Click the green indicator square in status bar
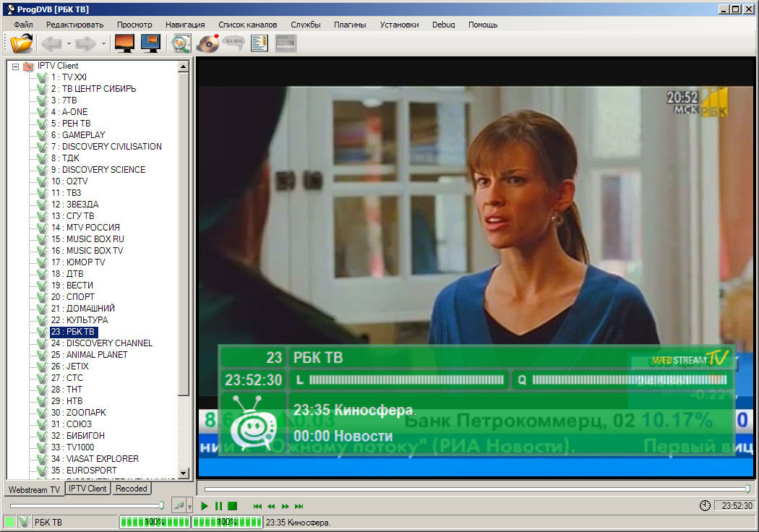This screenshot has height=532, width=759. pyautogui.click(x=9, y=522)
